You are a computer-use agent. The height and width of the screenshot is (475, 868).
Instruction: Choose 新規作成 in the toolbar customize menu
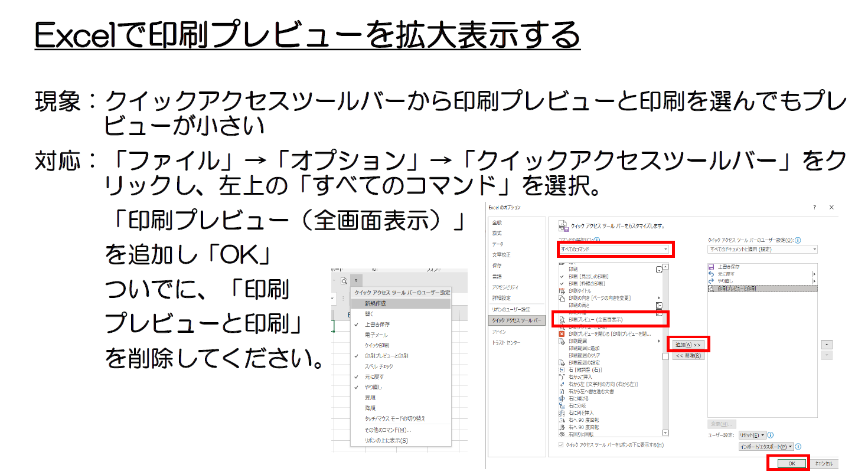point(400,303)
